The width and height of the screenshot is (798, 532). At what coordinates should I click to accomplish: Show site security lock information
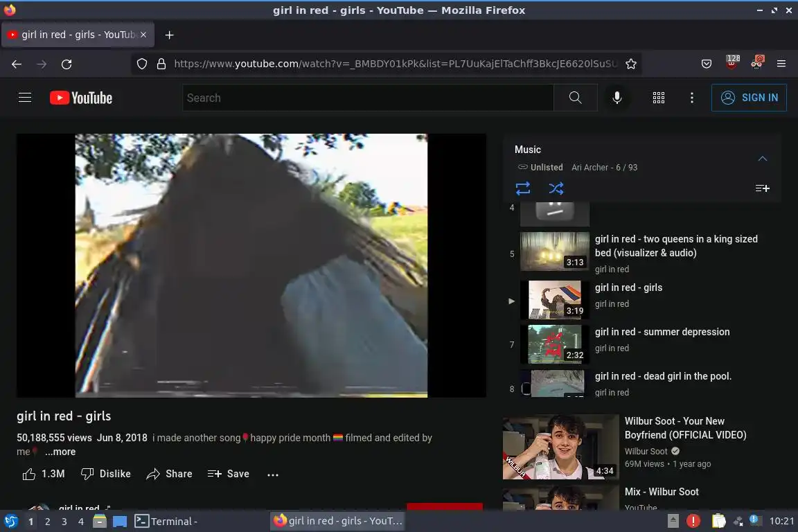161,64
